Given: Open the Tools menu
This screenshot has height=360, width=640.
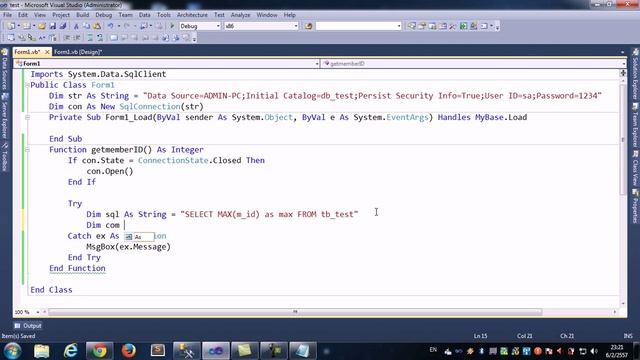Looking at the screenshot, I should (164, 15).
